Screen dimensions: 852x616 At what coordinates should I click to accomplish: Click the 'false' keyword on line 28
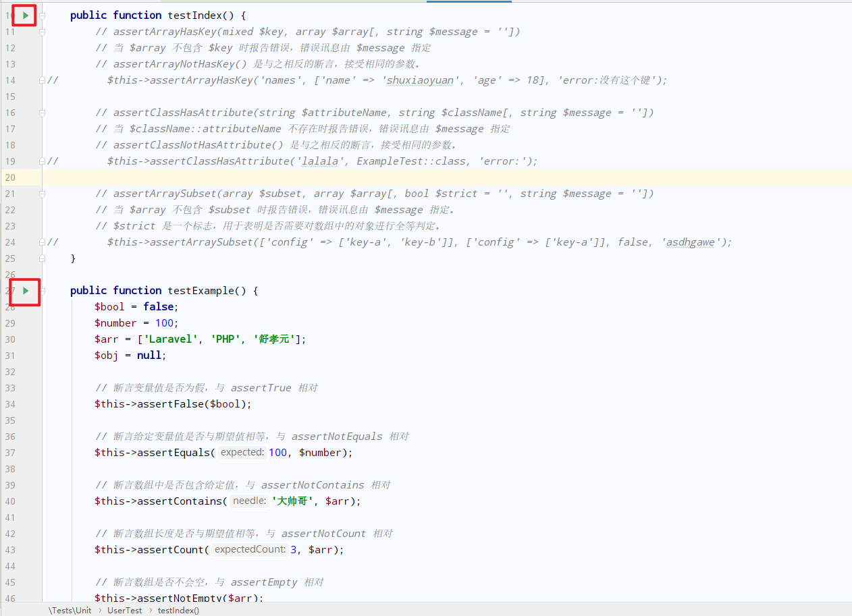click(x=159, y=306)
